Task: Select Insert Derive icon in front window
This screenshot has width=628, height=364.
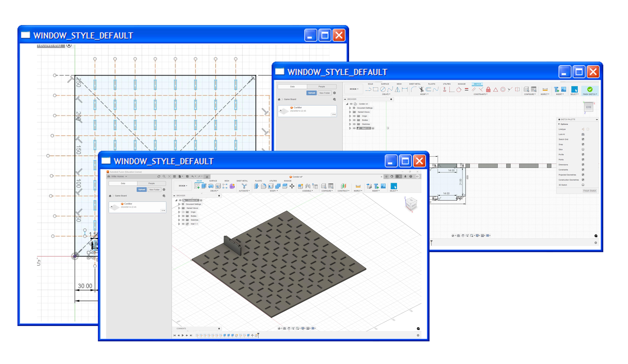Action: coord(369,186)
